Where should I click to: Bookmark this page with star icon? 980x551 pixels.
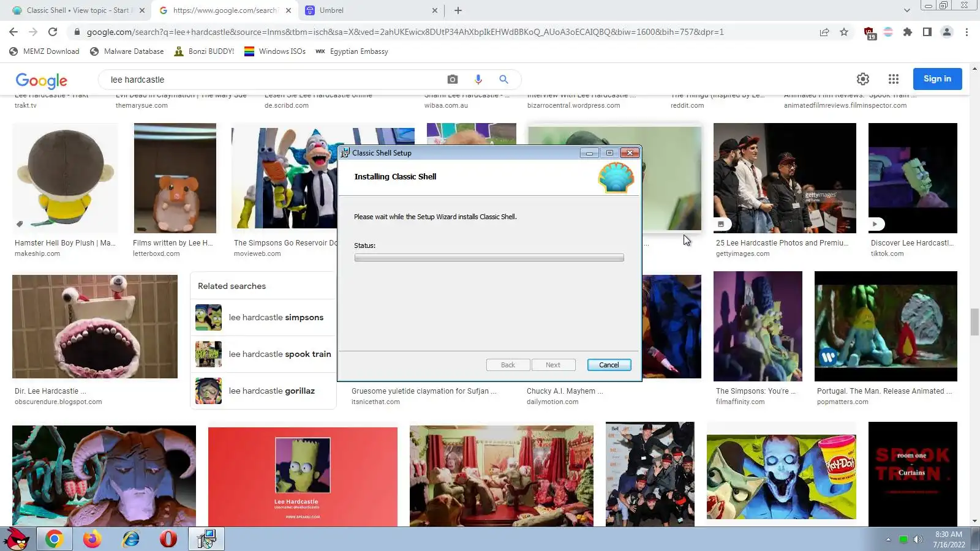(x=844, y=32)
